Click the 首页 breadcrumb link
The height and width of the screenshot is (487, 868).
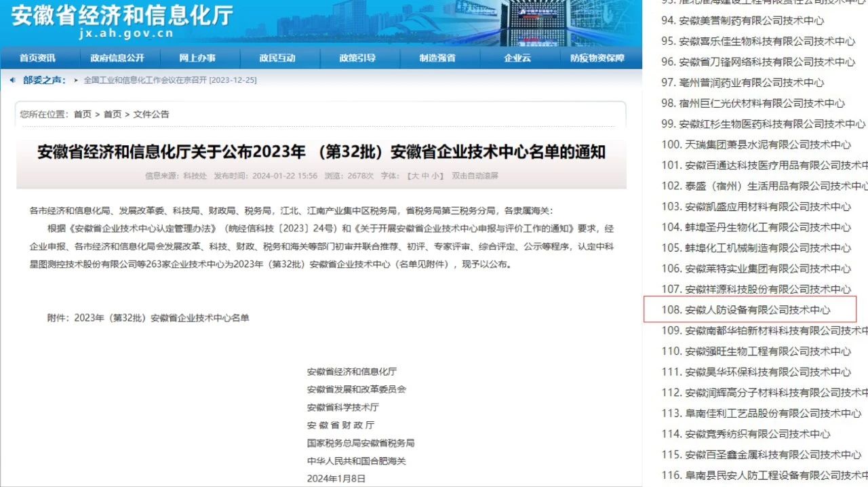(82, 114)
